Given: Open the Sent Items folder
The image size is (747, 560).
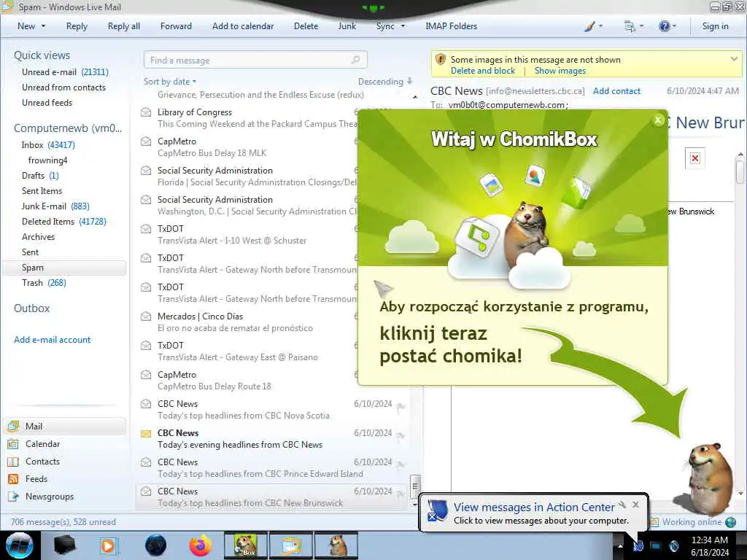Looking at the screenshot, I should coord(42,190).
